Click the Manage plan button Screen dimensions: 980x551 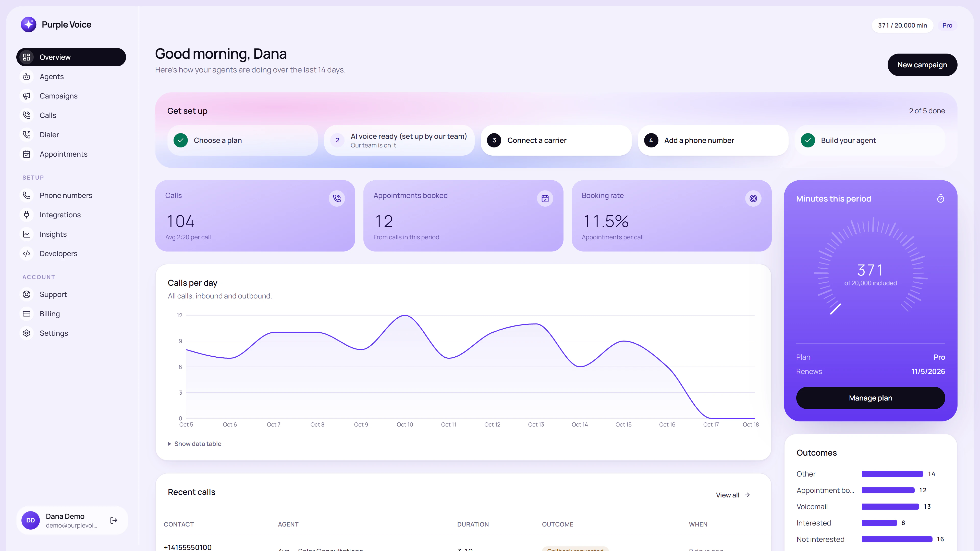[x=871, y=398]
